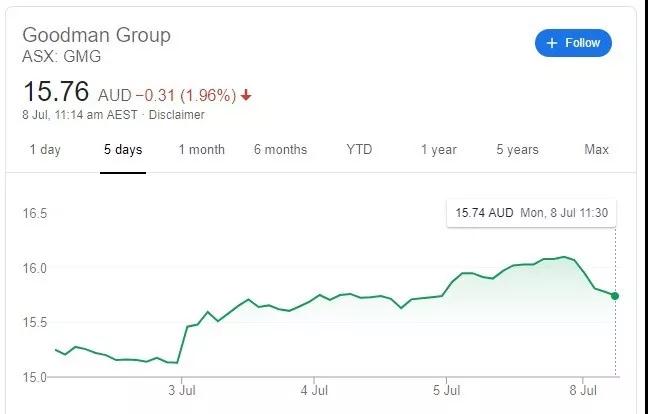Click the green endpoint dot on chart

(x=615, y=296)
